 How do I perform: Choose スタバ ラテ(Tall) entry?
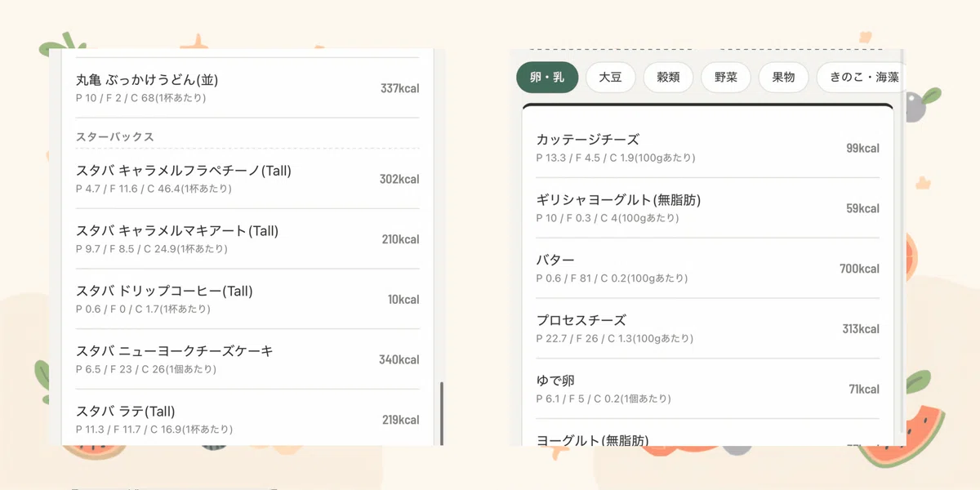pyautogui.click(x=247, y=419)
